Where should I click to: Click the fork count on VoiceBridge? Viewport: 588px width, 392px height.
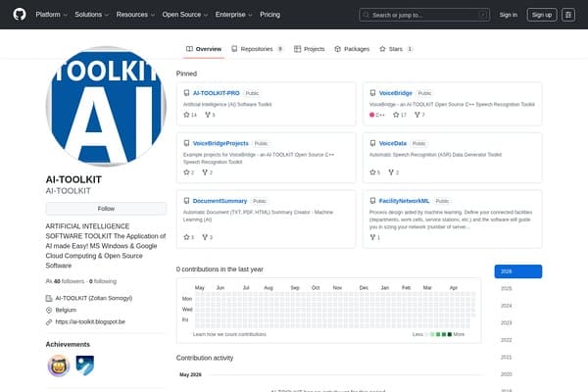pos(419,115)
